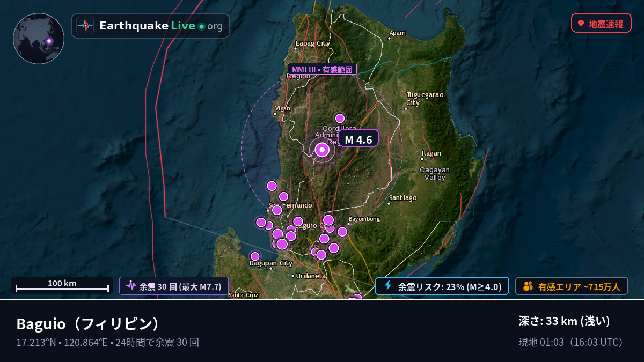Click the Tuguegarao City map label
Image resolution: width=644 pixels, height=362 pixels.
425,99
